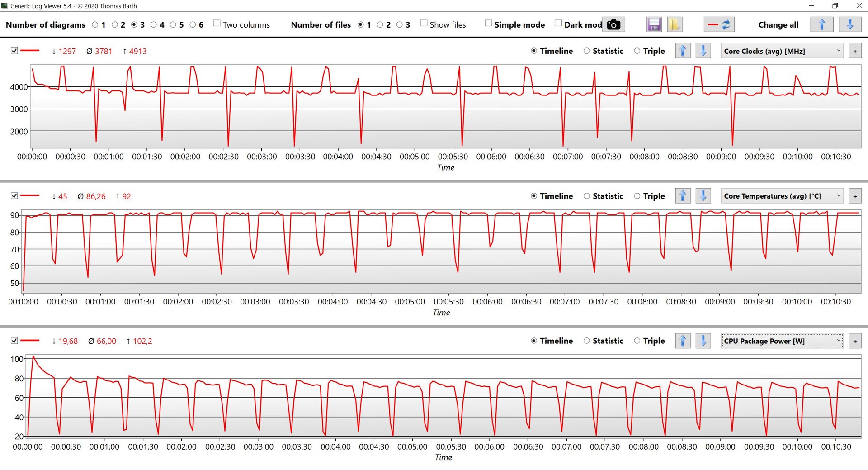Click Change all up arrow
This screenshot has width=868, height=470.
821,24
